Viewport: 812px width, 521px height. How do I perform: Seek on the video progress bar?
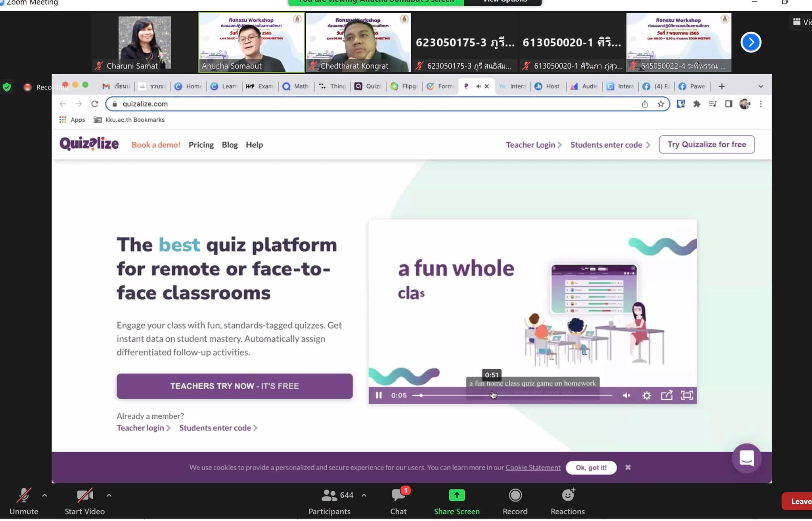[515, 395]
